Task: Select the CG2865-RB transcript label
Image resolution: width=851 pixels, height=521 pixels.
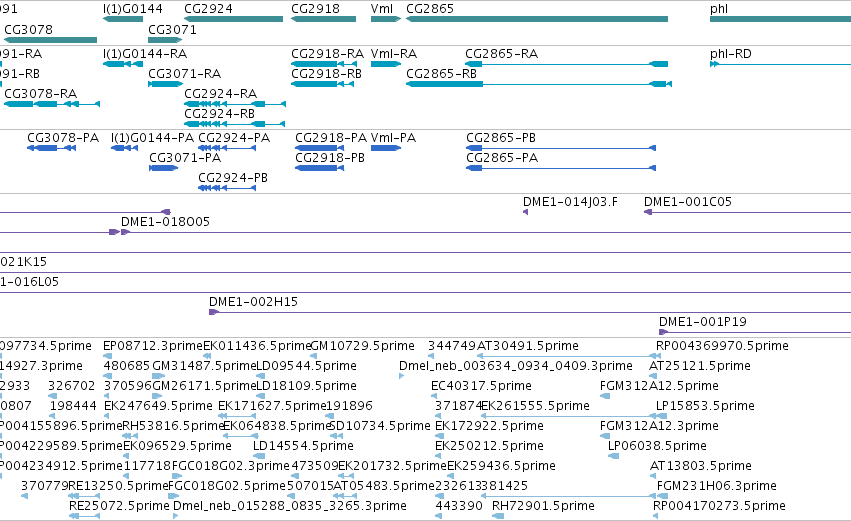Action: click(x=441, y=74)
